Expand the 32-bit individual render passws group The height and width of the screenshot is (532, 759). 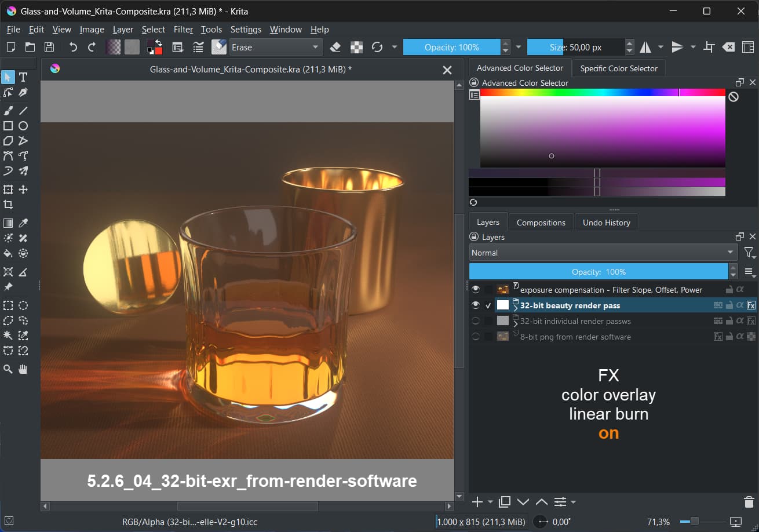(516, 323)
